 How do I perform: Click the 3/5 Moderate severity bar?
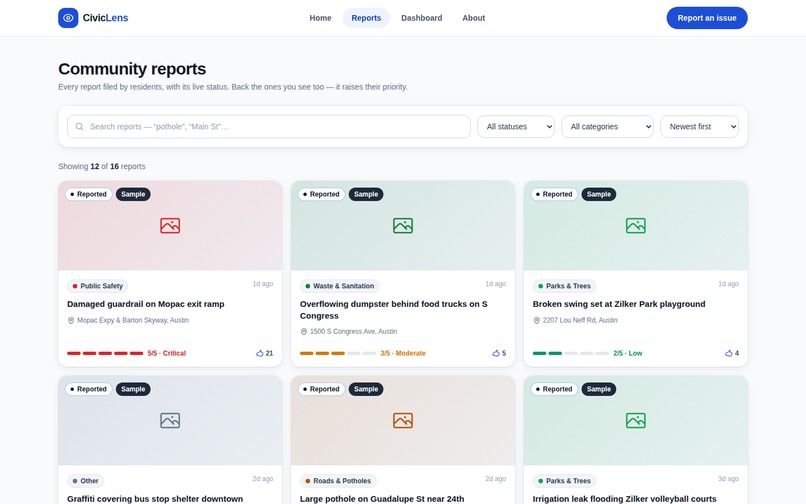pos(338,353)
